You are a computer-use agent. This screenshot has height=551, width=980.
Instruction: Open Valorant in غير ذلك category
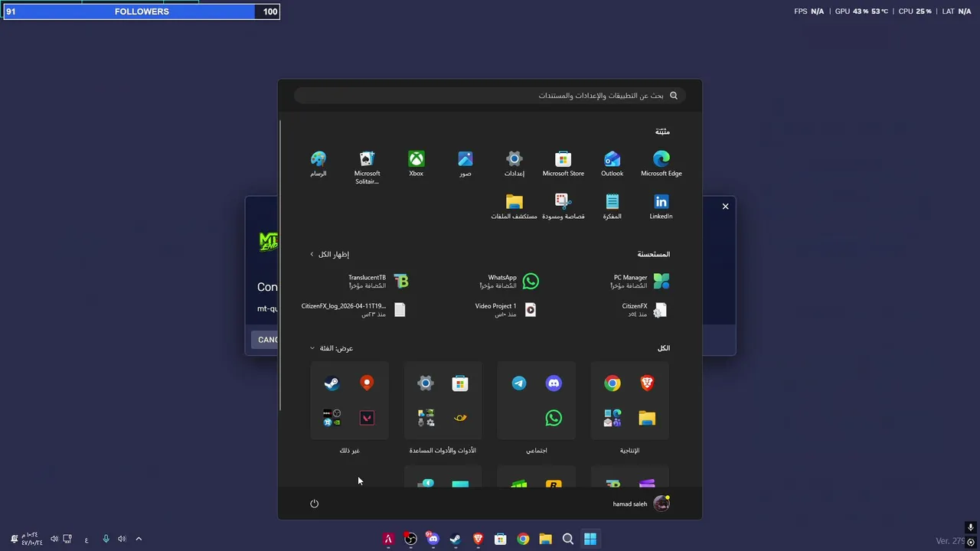(x=367, y=418)
